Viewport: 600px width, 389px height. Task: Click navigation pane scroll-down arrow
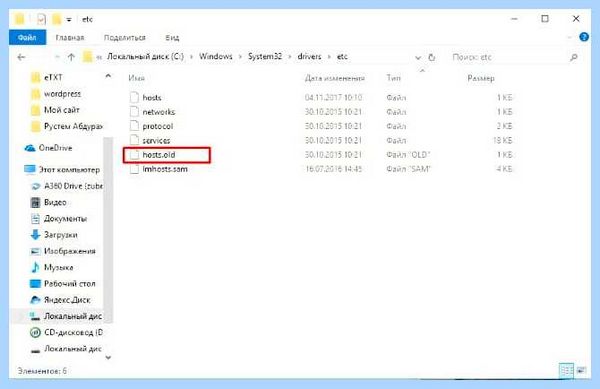pos(108,358)
